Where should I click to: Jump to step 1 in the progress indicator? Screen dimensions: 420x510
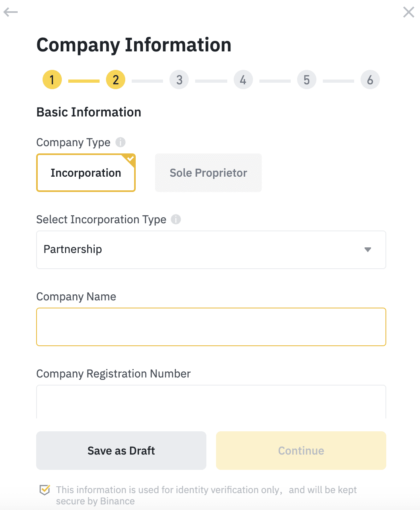pos(52,80)
